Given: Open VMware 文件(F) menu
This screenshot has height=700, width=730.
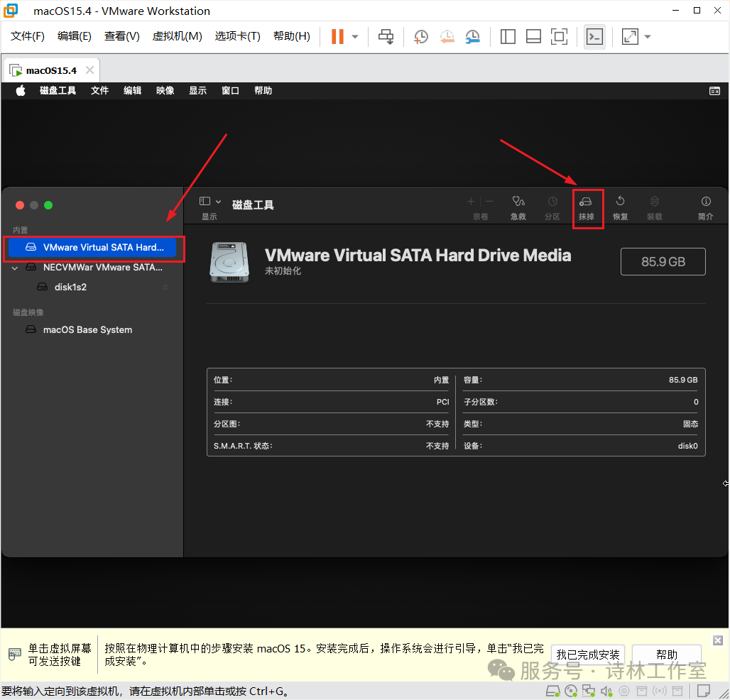Looking at the screenshot, I should tap(28, 36).
